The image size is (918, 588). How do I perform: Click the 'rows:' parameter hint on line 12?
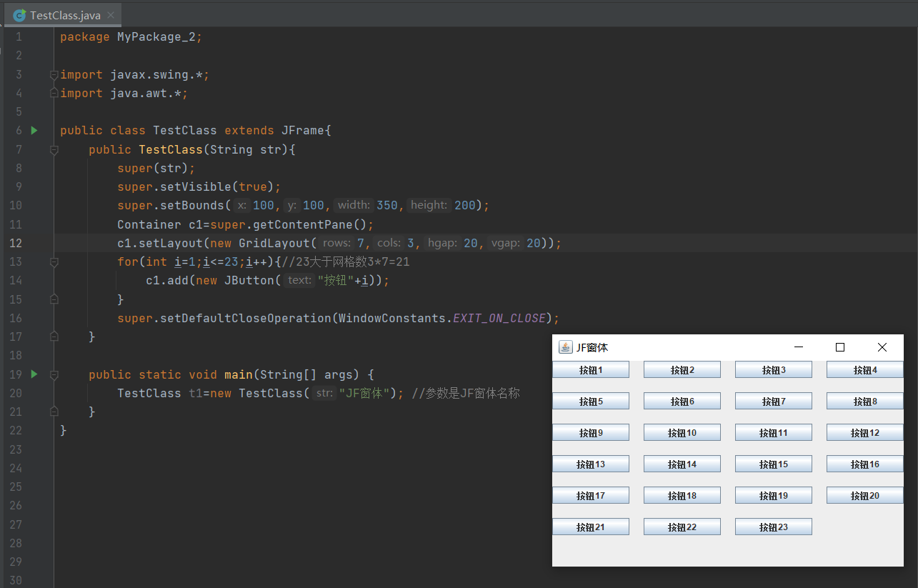pyautogui.click(x=336, y=243)
